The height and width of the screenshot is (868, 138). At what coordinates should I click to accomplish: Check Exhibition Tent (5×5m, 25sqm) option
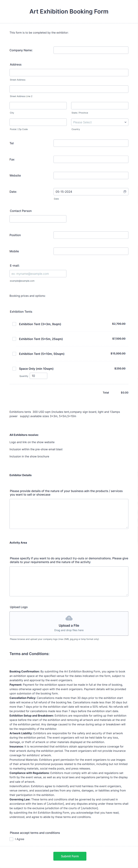[x=14, y=339]
